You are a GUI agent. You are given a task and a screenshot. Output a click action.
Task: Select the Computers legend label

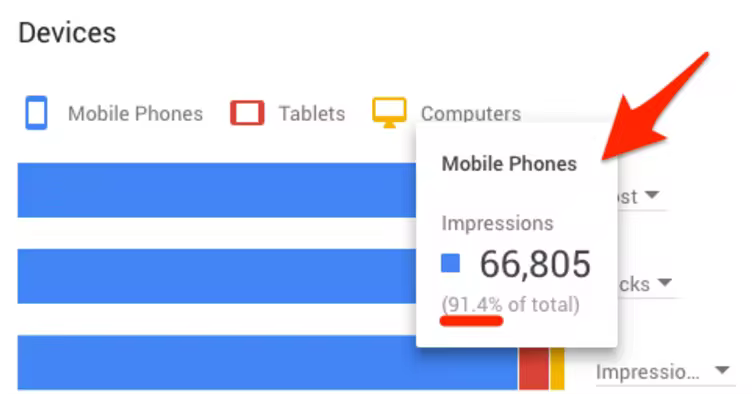[471, 114]
